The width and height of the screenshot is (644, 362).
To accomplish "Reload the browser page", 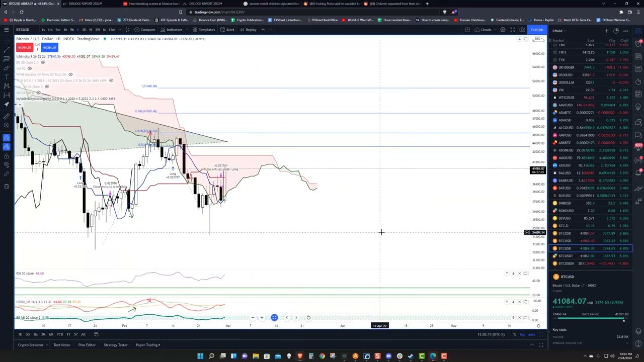I will point(21,12).
